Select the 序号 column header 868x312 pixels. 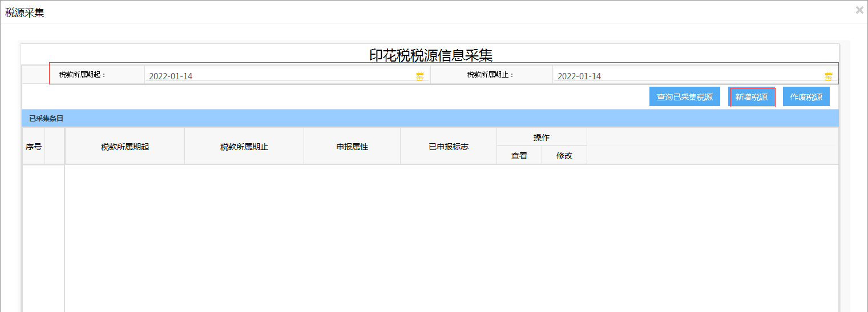34,146
